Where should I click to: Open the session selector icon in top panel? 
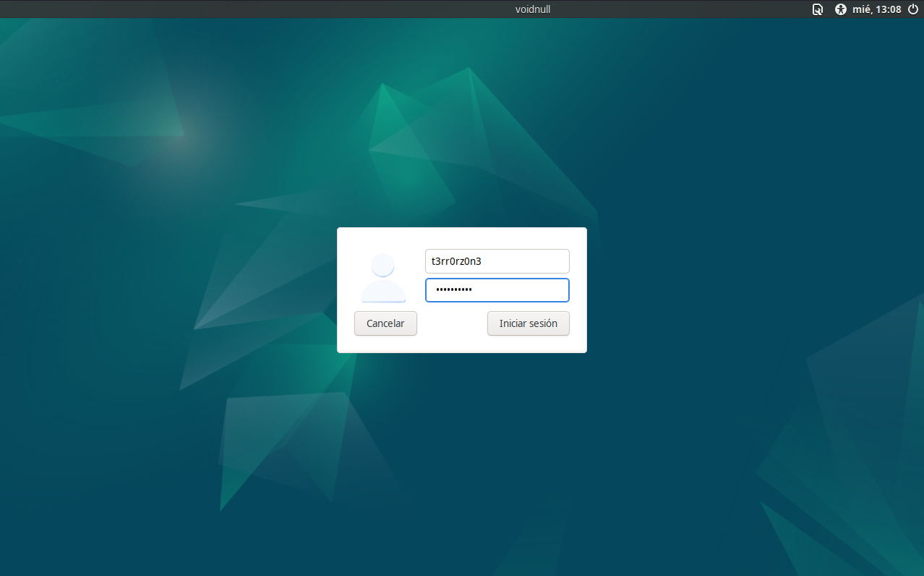[818, 9]
